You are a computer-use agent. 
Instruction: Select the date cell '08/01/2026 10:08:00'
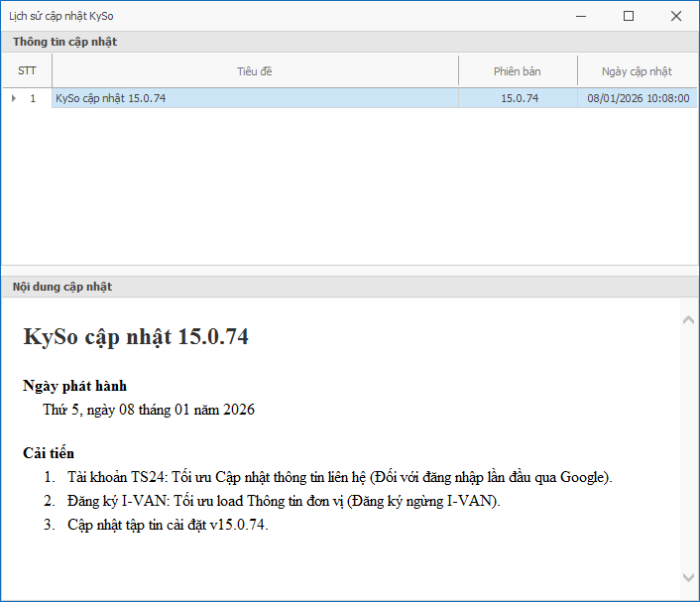638,98
